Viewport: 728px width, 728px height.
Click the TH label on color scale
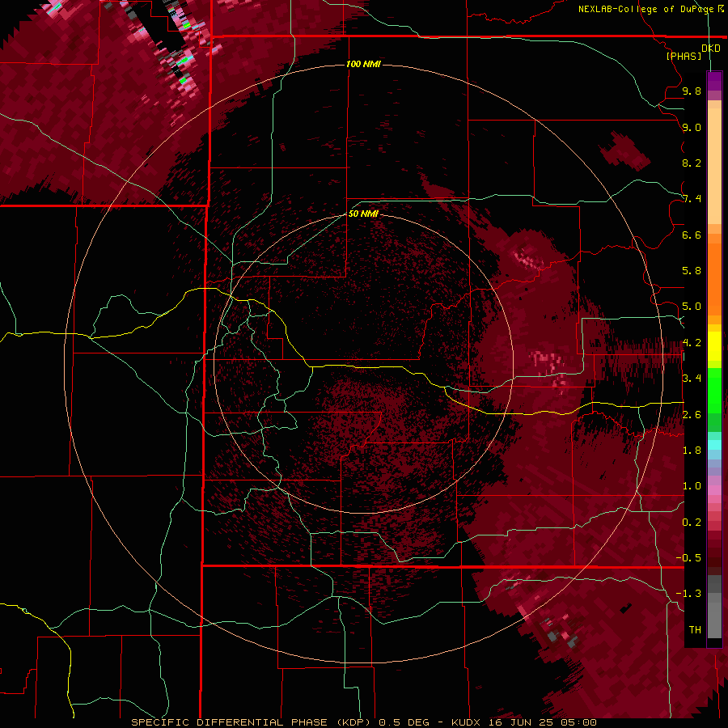[695, 630]
